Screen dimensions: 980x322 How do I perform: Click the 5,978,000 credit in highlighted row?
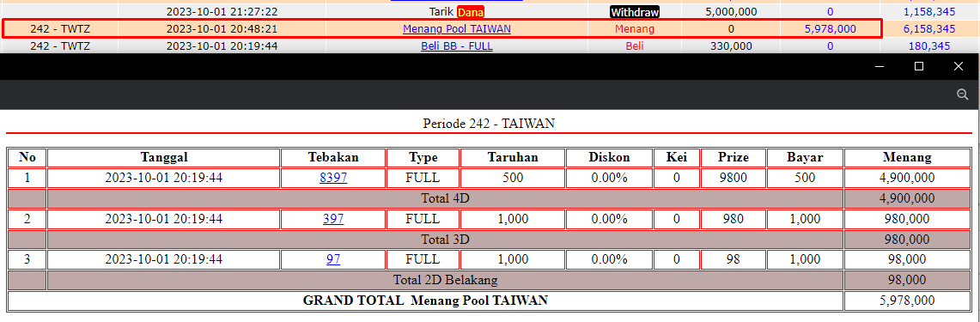point(830,28)
